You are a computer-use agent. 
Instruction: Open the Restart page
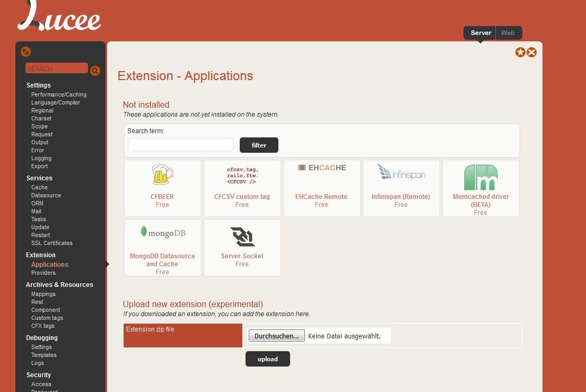pos(40,235)
